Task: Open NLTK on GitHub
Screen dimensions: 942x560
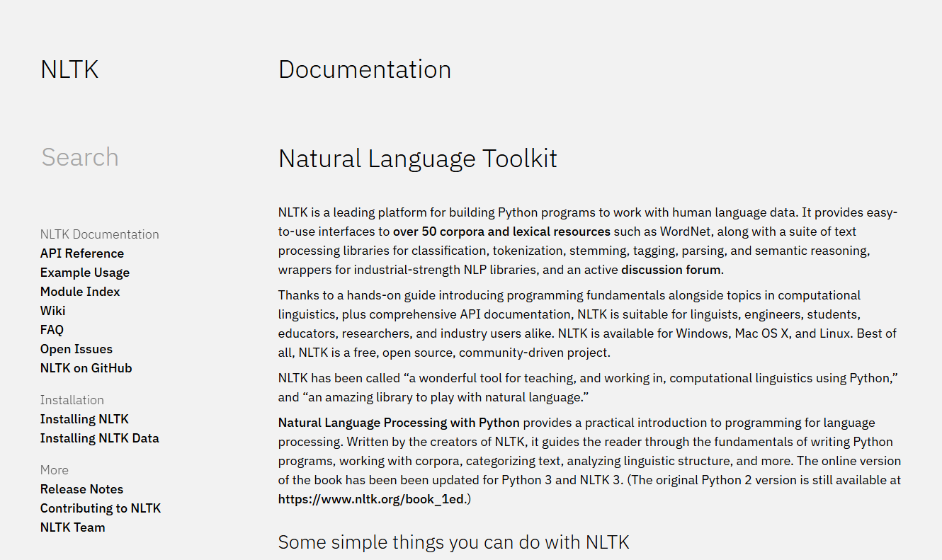Action: click(x=86, y=368)
